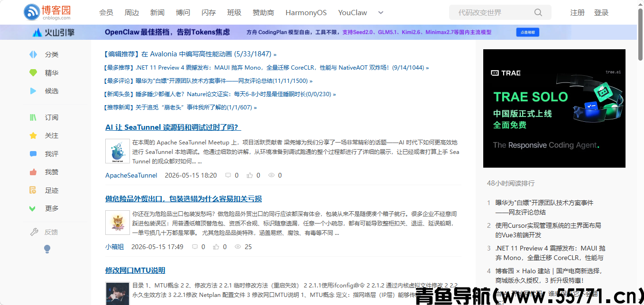Image resolution: width=644 pixels, height=305 pixels.
Task: Click ApacheSeaTunnel author avatar
Action: 118,151
